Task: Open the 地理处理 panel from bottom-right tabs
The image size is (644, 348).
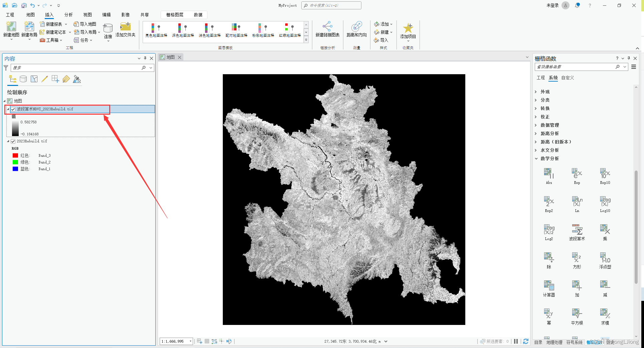Action: 554,342
